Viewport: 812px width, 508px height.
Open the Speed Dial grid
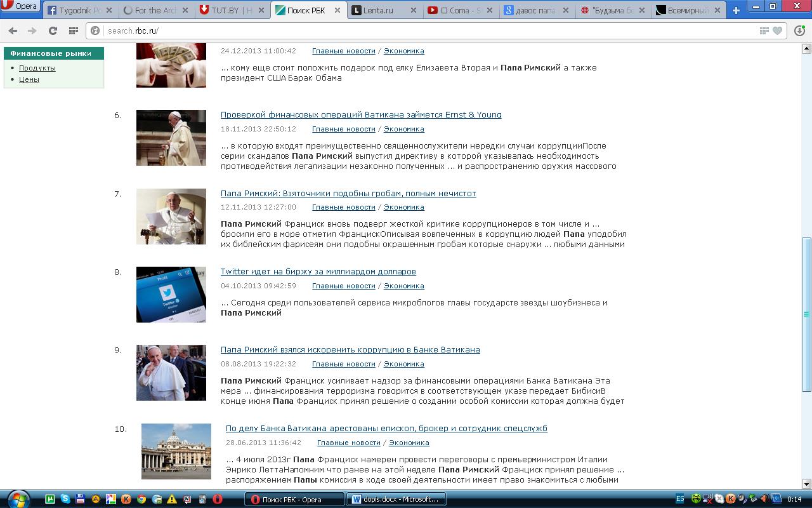pos(74,31)
